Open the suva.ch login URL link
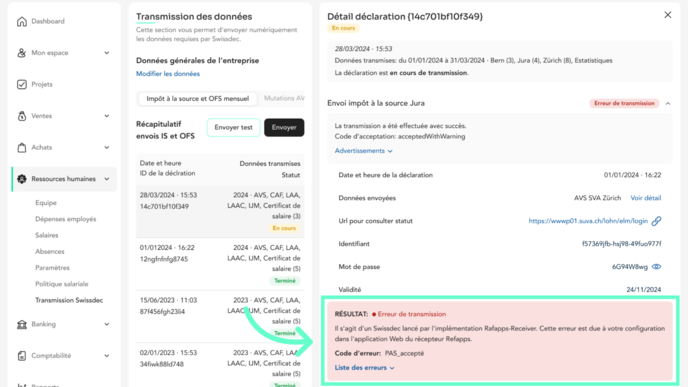Viewport: 688px width, 387px height. tap(588, 221)
